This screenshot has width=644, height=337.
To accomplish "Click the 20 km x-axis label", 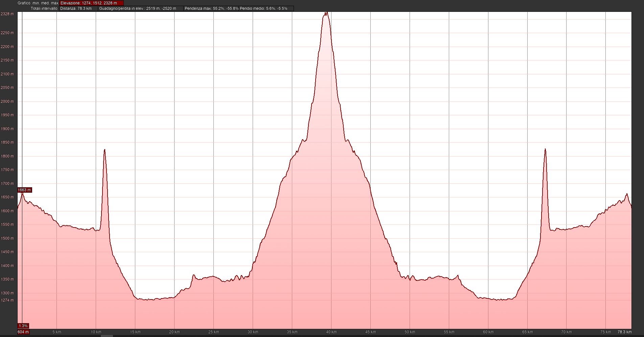I will (x=174, y=332).
